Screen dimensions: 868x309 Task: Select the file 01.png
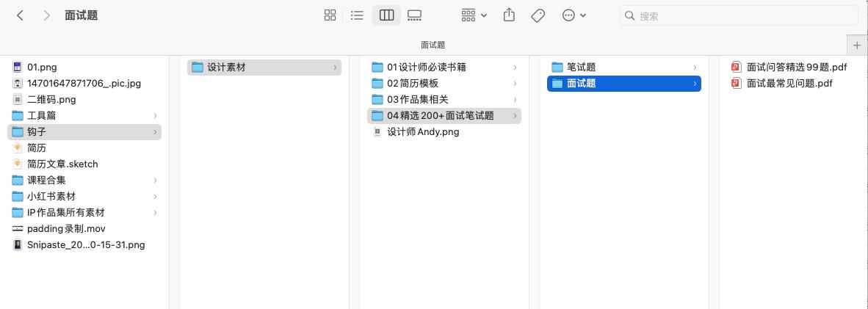tap(84, 67)
